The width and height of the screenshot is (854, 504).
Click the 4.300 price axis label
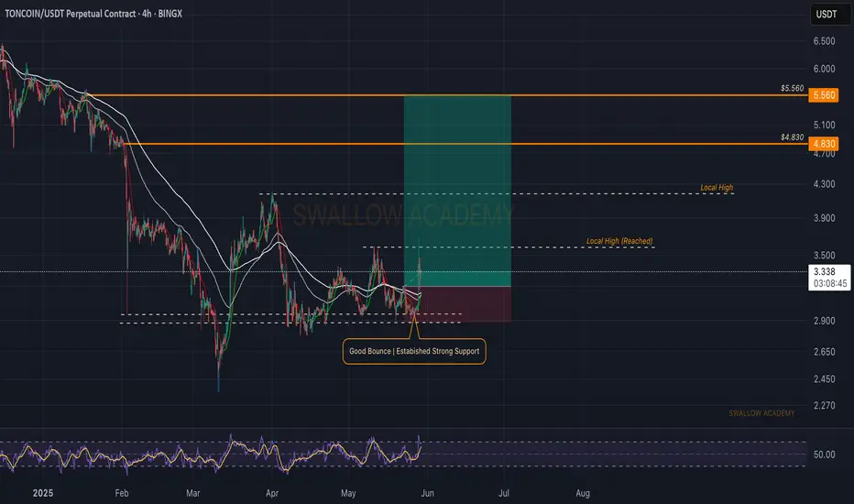tap(824, 184)
